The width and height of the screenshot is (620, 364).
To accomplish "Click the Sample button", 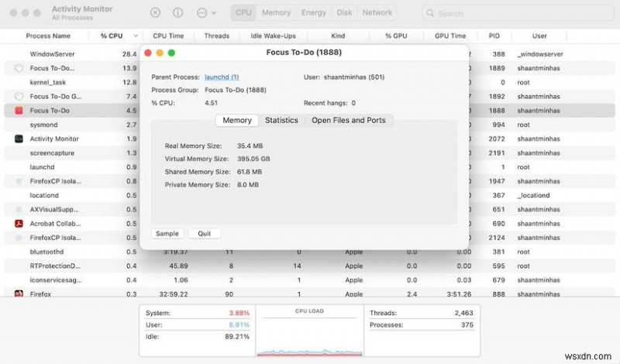I will point(167,234).
